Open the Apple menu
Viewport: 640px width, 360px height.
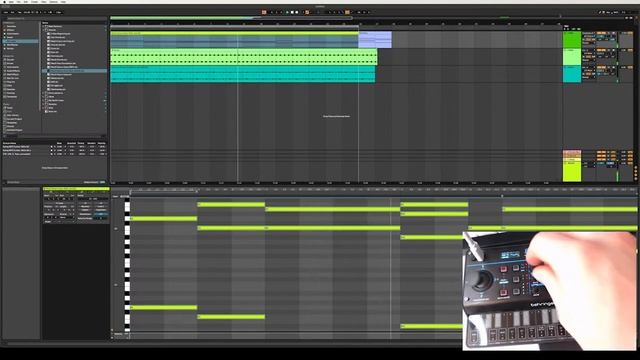tap(4, 2)
